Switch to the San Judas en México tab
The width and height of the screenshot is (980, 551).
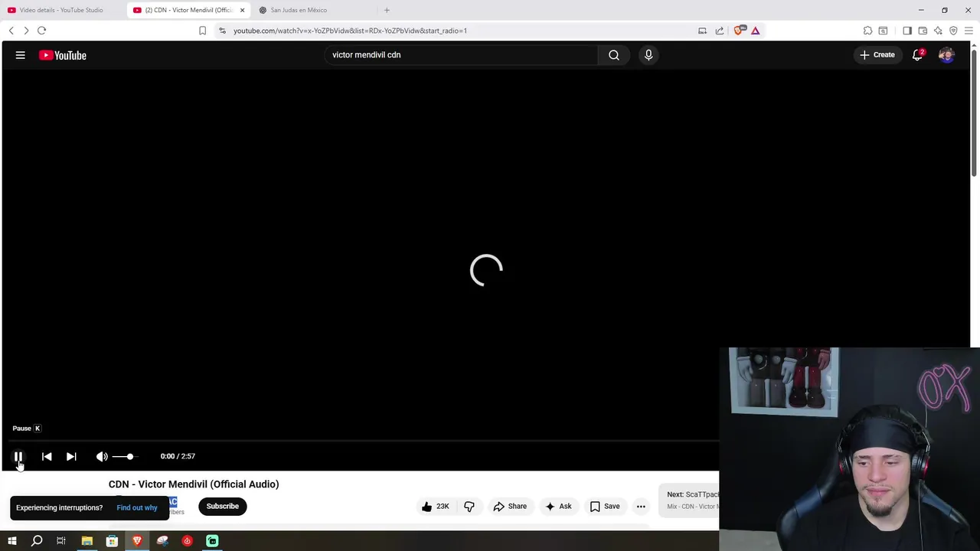coord(299,10)
